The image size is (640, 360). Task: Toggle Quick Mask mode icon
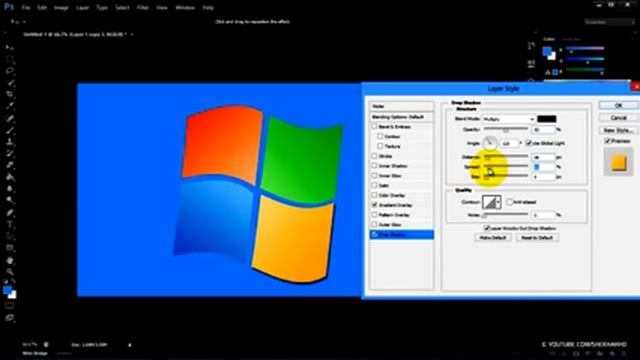pyautogui.click(x=9, y=306)
